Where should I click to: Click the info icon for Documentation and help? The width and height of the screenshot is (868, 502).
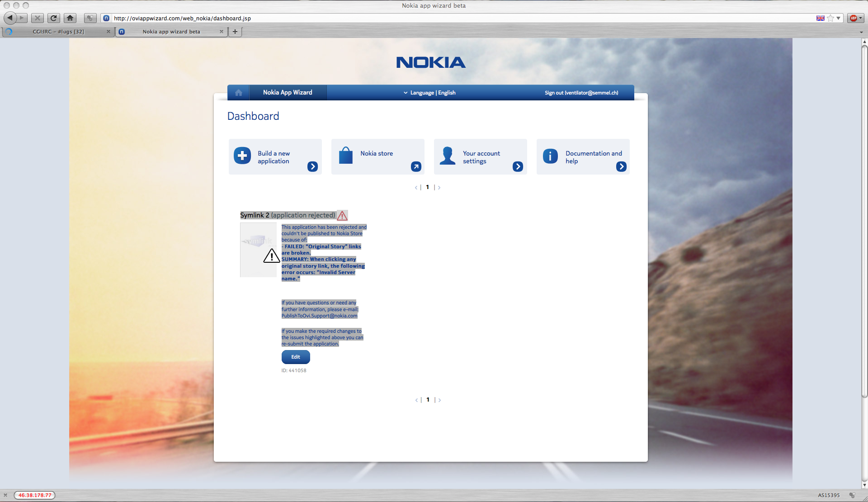[550, 156]
